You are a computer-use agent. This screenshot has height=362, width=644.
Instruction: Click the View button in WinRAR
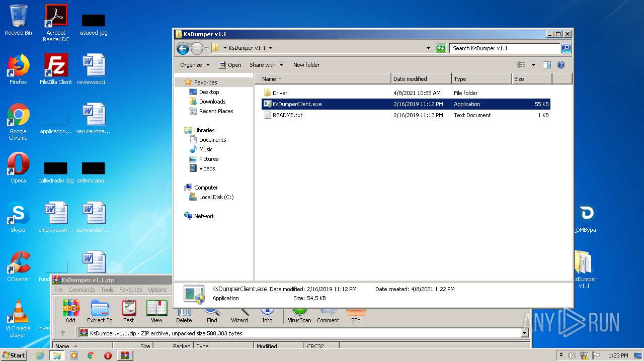point(156,311)
